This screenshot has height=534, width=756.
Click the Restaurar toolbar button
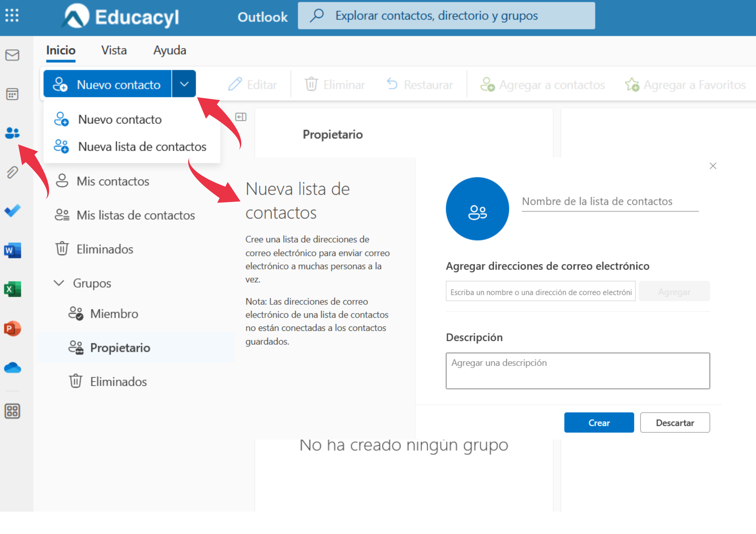420,85
